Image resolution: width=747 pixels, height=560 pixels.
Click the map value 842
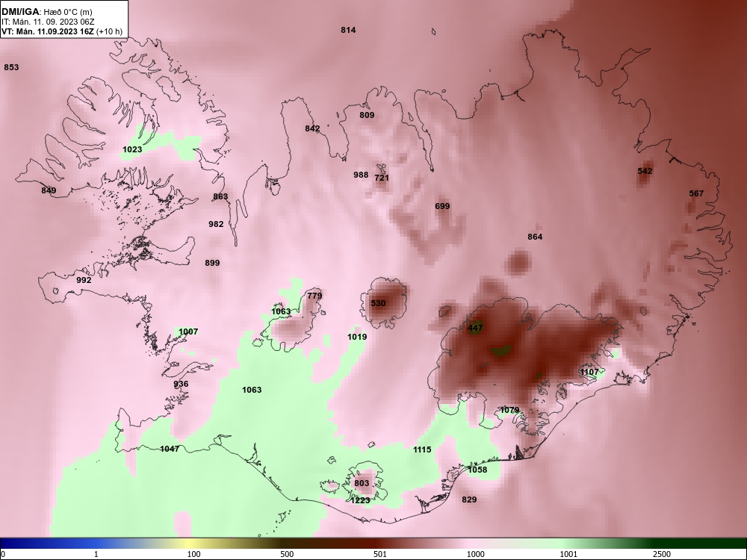click(x=312, y=128)
